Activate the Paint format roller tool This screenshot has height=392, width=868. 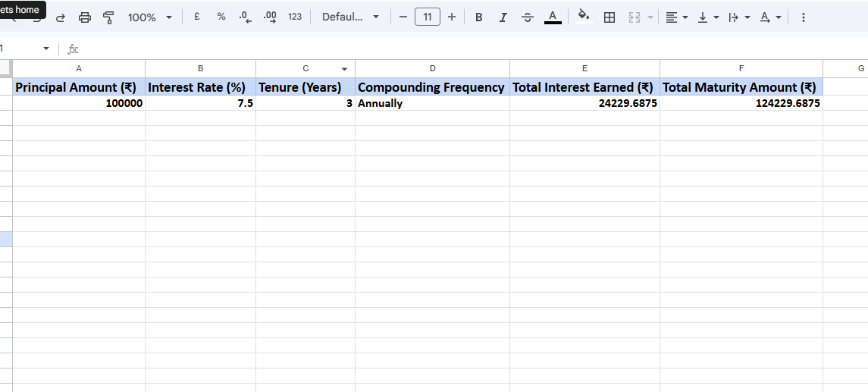pyautogui.click(x=109, y=17)
